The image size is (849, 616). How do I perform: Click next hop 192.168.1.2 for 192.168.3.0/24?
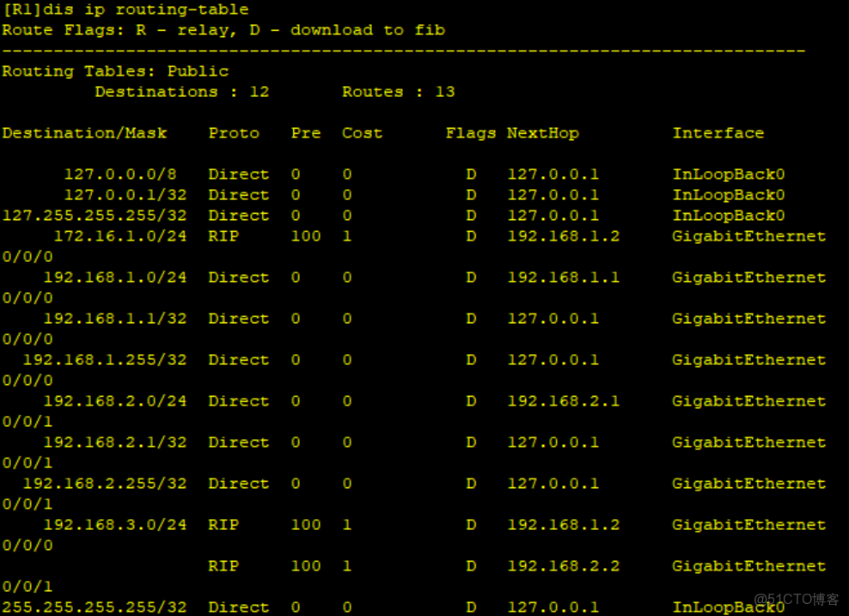564,525
